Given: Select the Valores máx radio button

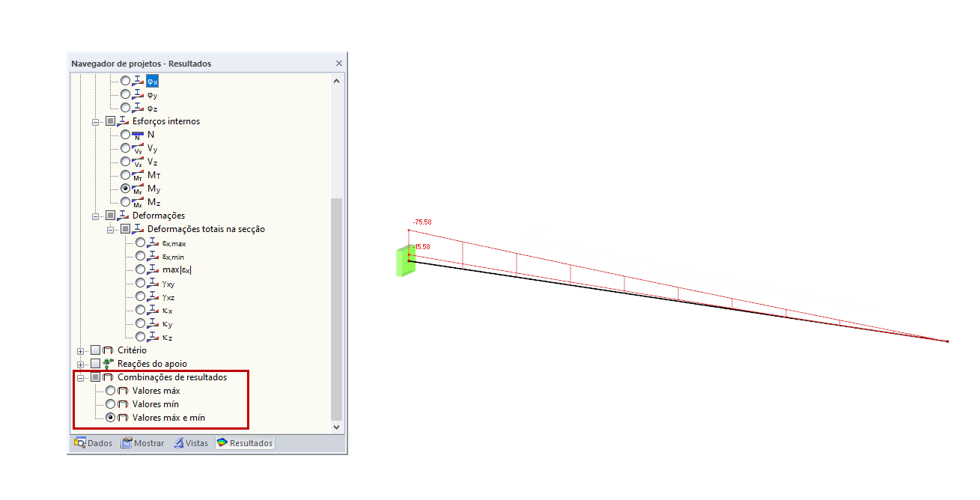Looking at the screenshot, I should pos(111,391).
